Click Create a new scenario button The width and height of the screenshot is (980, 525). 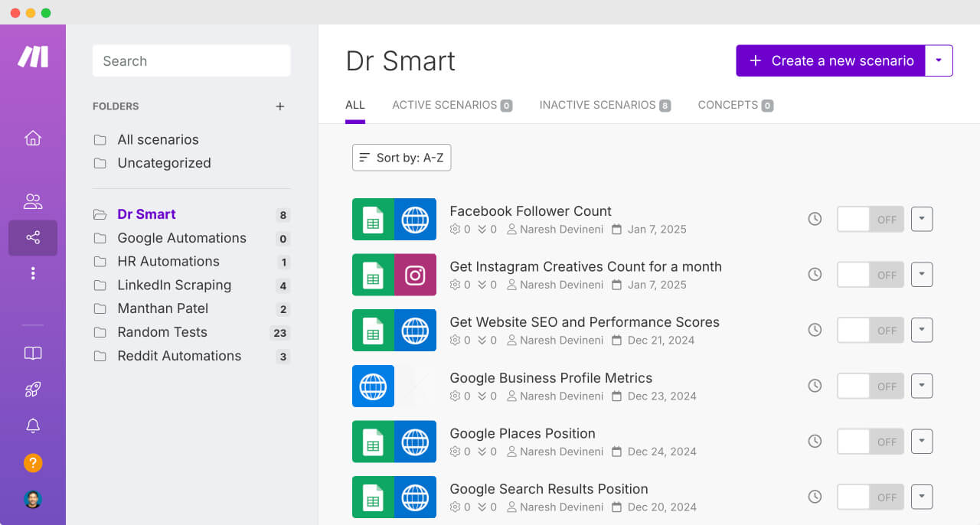(831, 60)
